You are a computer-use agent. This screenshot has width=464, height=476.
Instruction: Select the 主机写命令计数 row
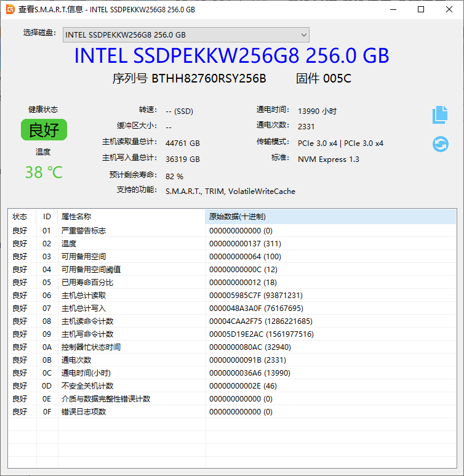232,334
